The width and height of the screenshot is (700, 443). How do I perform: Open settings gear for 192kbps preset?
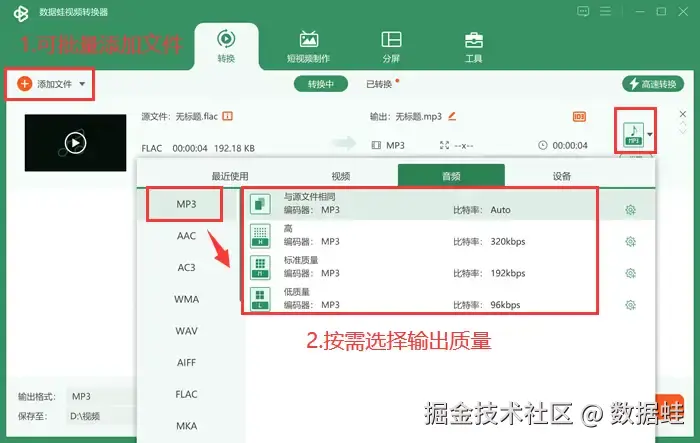(630, 273)
